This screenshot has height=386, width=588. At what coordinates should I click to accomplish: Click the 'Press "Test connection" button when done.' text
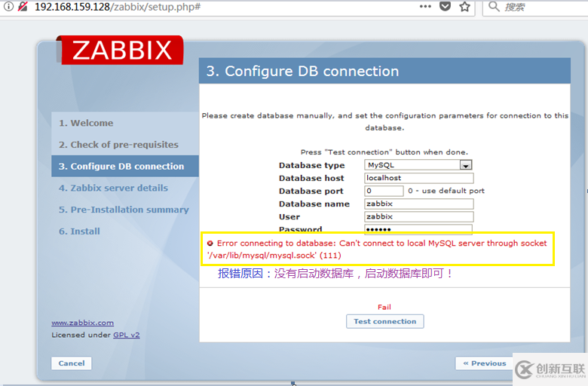click(384, 152)
